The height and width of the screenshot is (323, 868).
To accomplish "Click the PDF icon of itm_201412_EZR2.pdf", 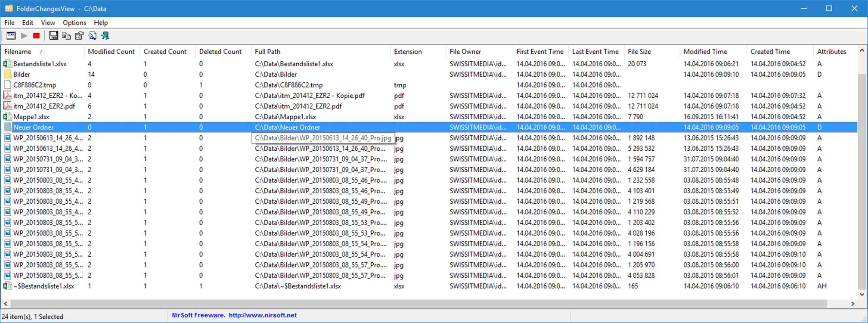I will coord(7,106).
